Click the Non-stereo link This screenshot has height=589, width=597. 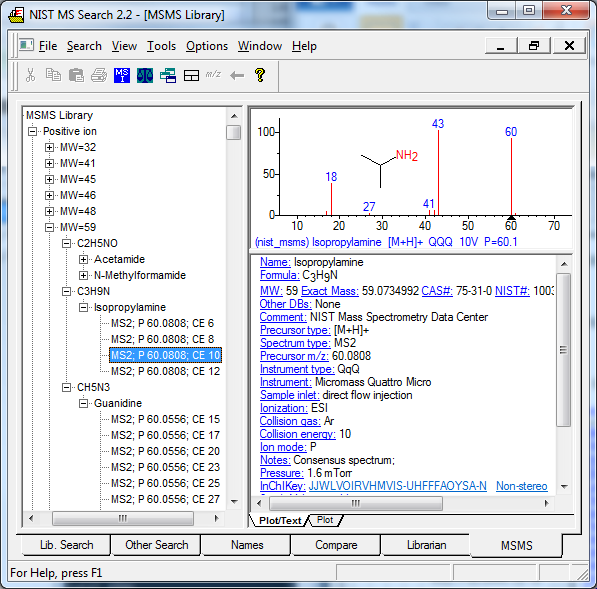tap(522, 486)
